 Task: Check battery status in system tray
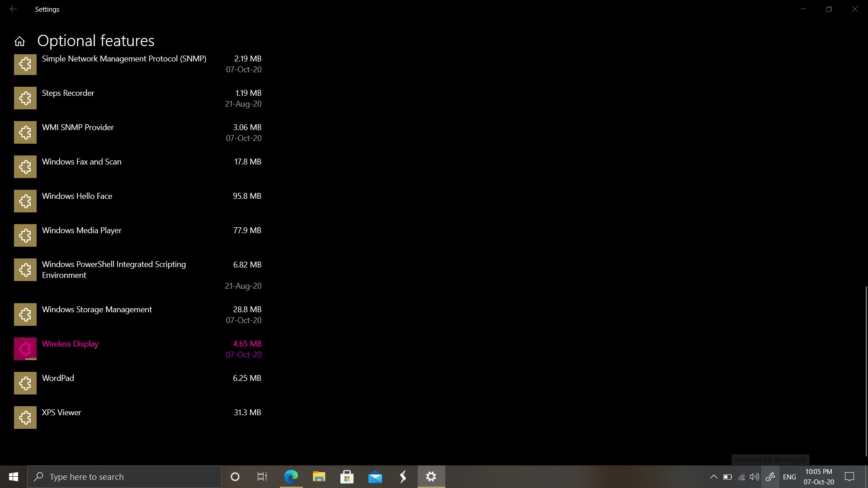click(x=727, y=477)
